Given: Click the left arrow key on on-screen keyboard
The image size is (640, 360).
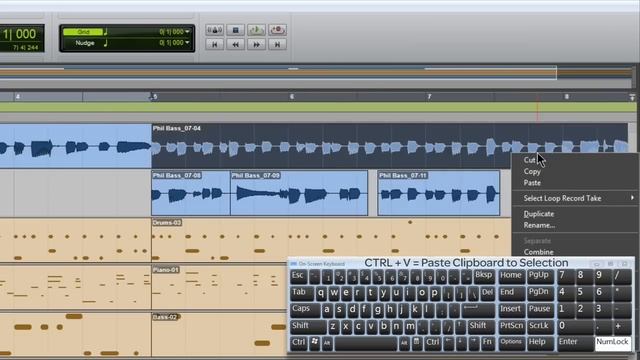Looking at the screenshot, I should pos(449,343).
